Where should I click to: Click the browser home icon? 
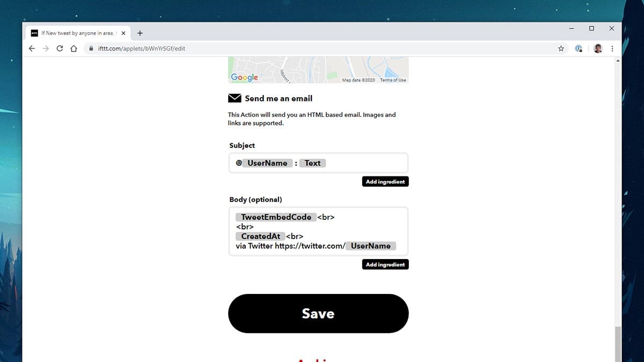pyautogui.click(x=74, y=48)
